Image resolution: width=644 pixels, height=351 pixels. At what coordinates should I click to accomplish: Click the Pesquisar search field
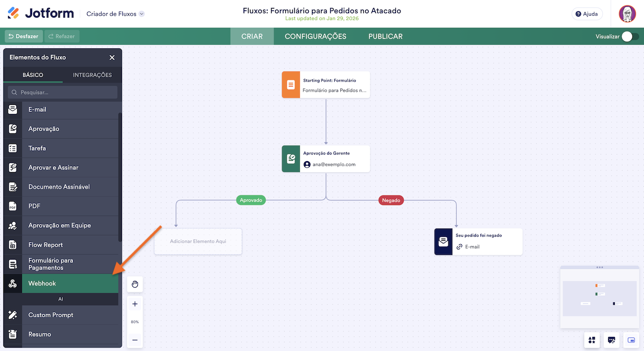[61, 92]
